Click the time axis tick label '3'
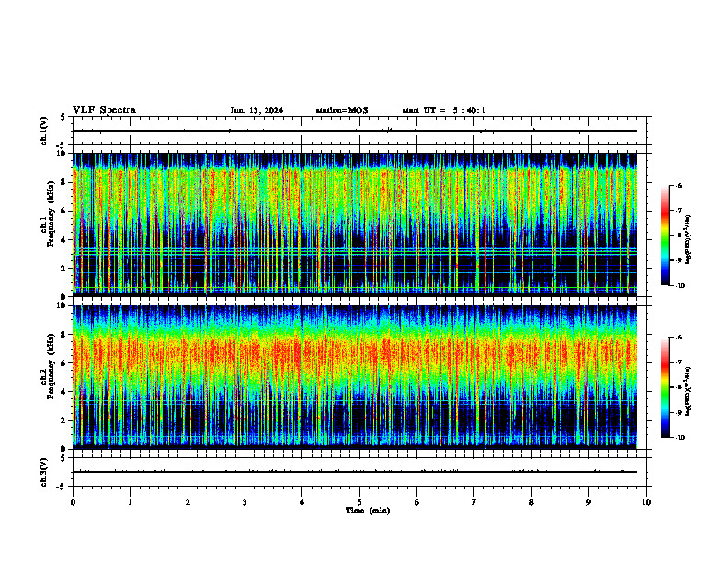 tap(245, 502)
